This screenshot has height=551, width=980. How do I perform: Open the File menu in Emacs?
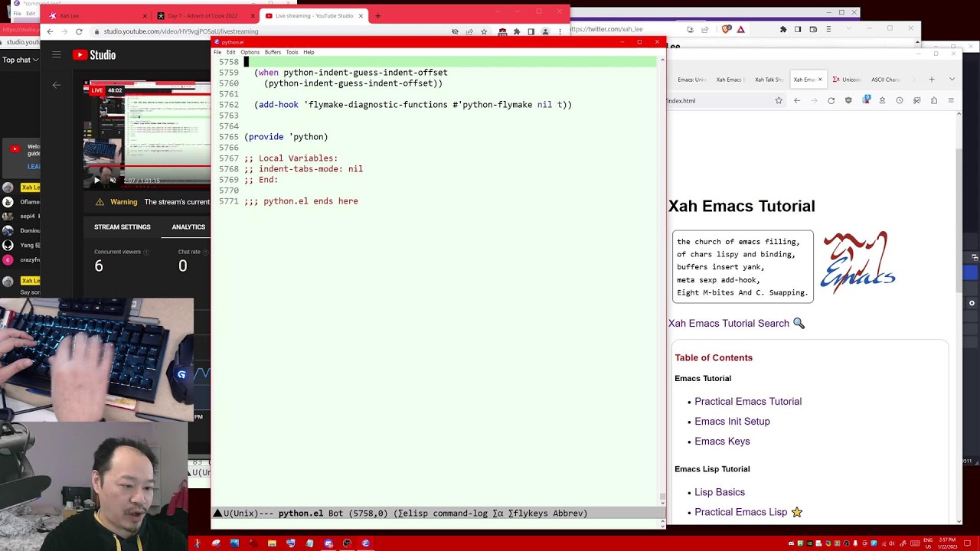click(x=217, y=52)
